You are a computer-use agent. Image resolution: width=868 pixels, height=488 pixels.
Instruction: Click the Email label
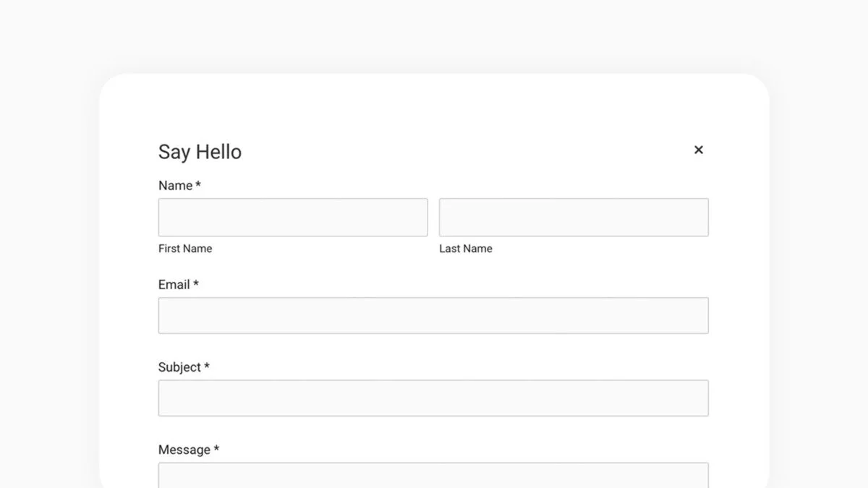173,284
